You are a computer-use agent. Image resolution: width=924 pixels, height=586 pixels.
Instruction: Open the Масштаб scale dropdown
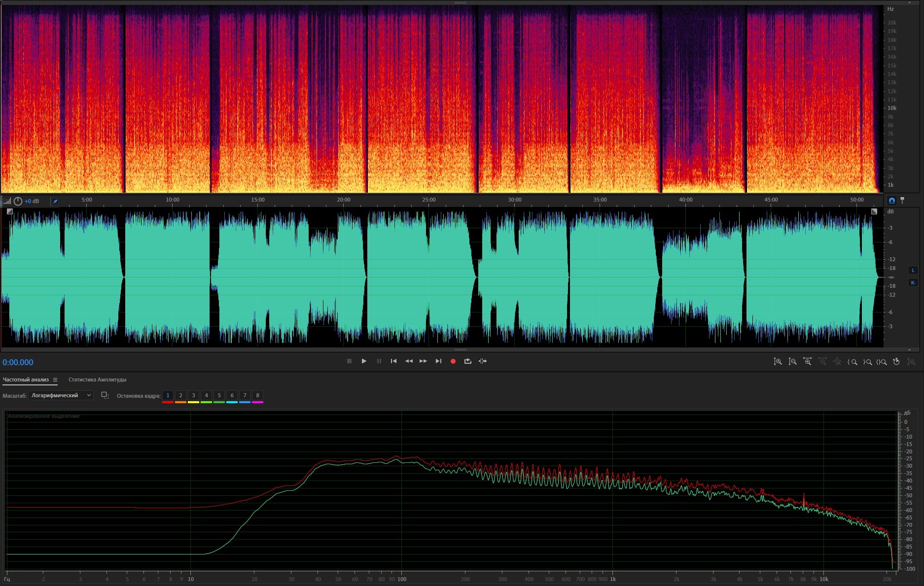coord(61,395)
